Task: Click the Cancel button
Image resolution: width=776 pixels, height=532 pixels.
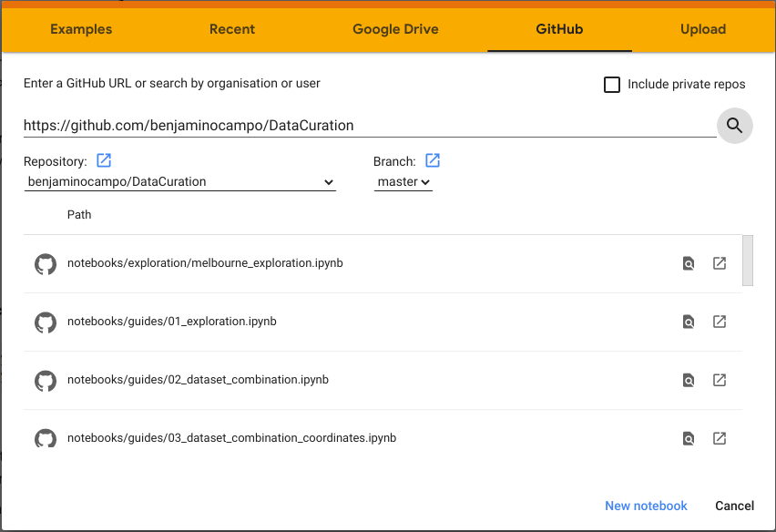Action: (x=734, y=506)
